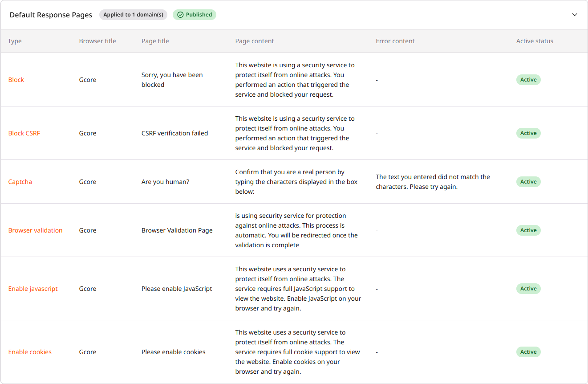Click the Page title column header

point(155,41)
